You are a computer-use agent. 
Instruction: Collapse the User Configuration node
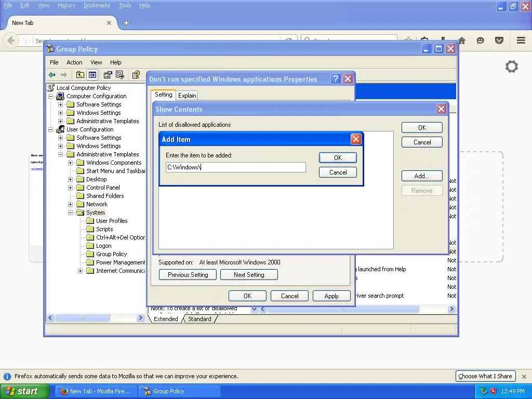tap(50, 129)
